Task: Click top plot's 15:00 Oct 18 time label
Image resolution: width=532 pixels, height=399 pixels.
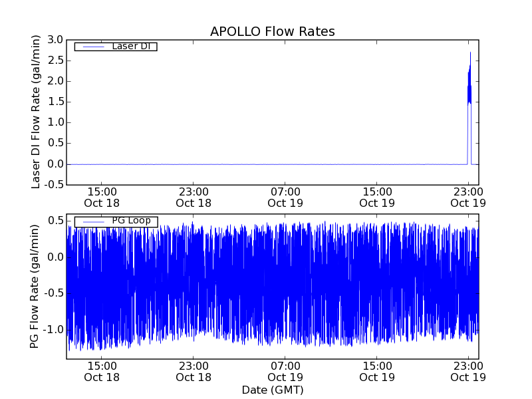Action: (x=102, y=197)
